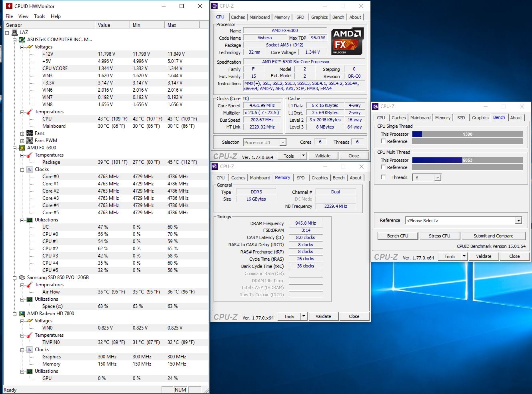This screenshot has height=394, width=532.
Task: Switch to SPD tab in Memory CPU-Z window
Action: 301,178
